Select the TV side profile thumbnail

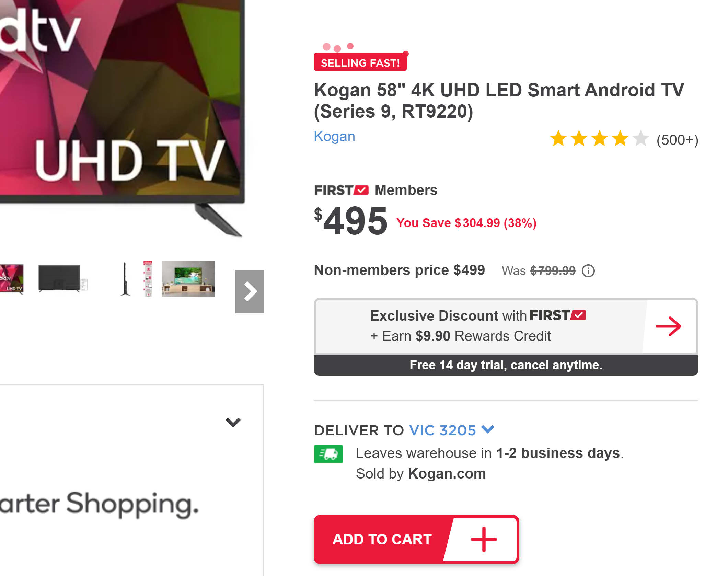[x=125, y=279]
